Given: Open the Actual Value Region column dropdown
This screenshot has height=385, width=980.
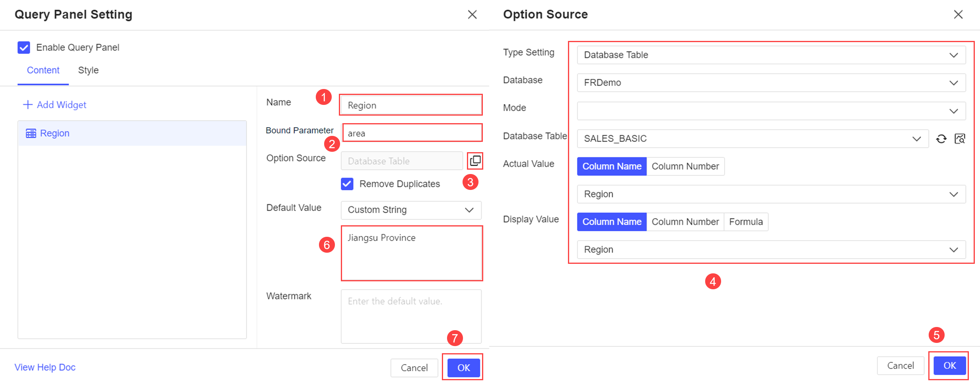Looking at the screenshot, I should click(771, 194).
